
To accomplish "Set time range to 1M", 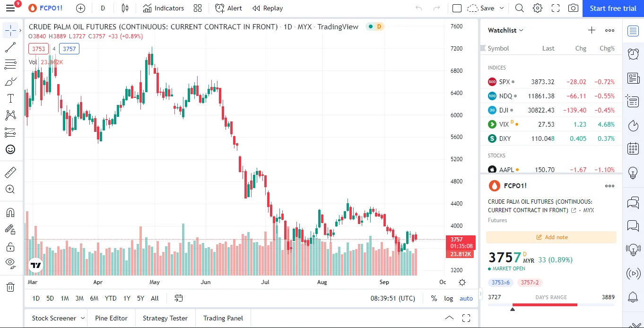I will pyautogui.click(x=65, y=298).
